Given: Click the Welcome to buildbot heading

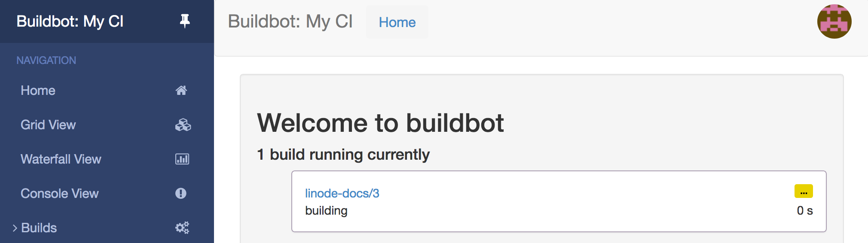Looking at the screenshot, I should [x=380, y=123].
